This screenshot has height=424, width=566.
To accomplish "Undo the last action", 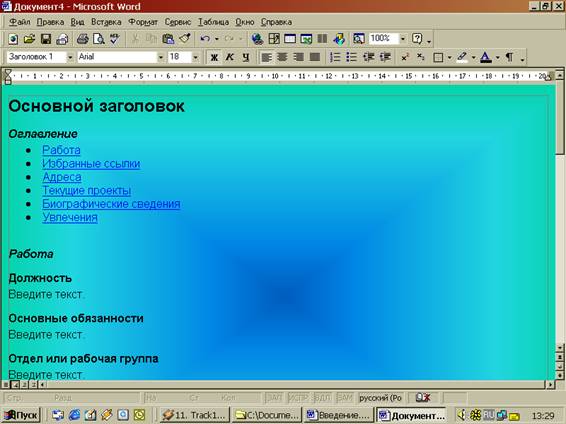I will [205, 39].
